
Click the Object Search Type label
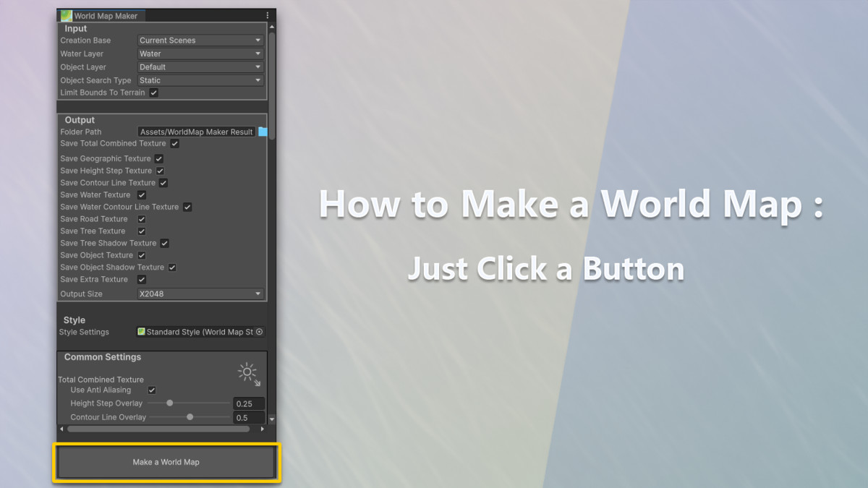point(95,80)
